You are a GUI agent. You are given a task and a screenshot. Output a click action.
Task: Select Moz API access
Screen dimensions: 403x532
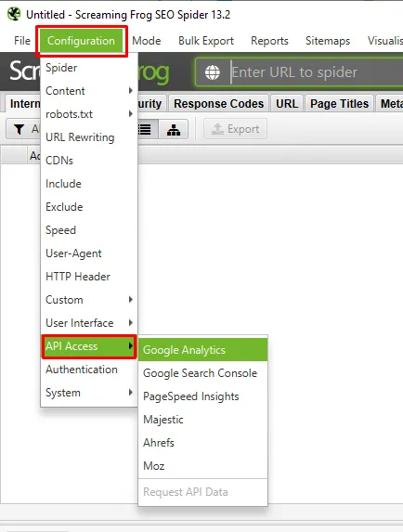tap(202, 466)
